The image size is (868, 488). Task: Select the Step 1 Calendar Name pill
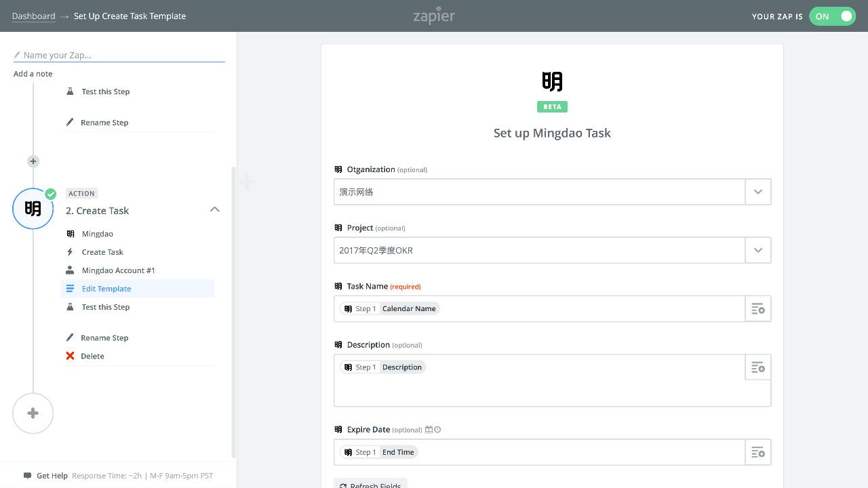click(390, 308)
